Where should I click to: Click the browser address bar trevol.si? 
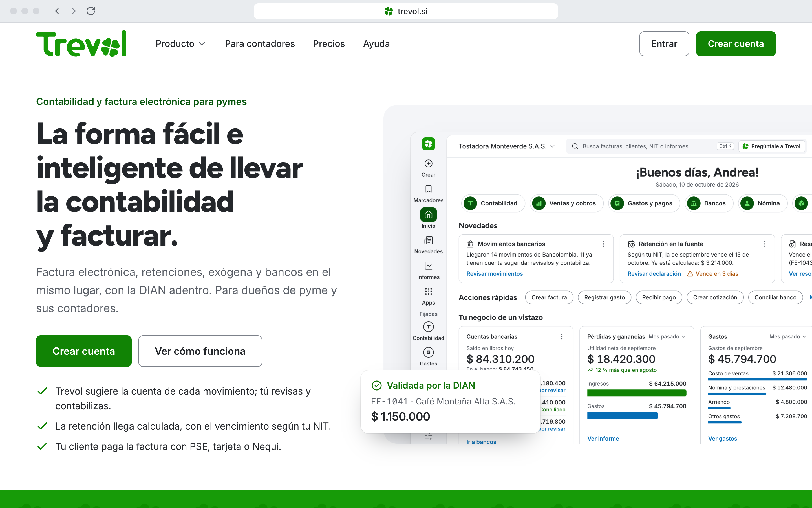click(406, 11)
